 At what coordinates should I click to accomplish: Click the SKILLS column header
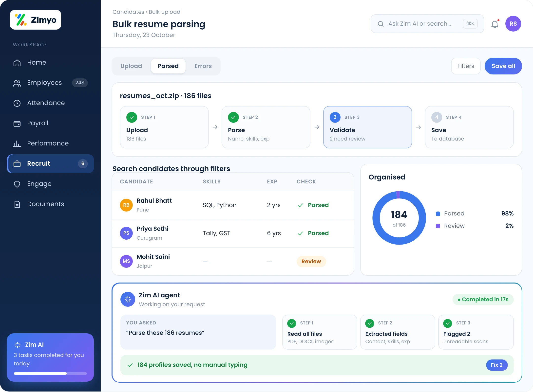(x=212, y=181)
